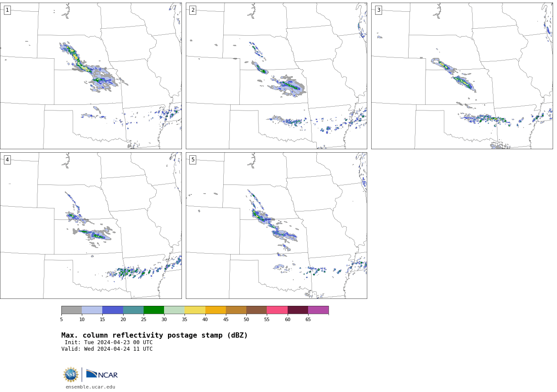Click the Valid: Wed 2024-04-24 11 UTC text
557x392 pixels.
tap(107, 349)
